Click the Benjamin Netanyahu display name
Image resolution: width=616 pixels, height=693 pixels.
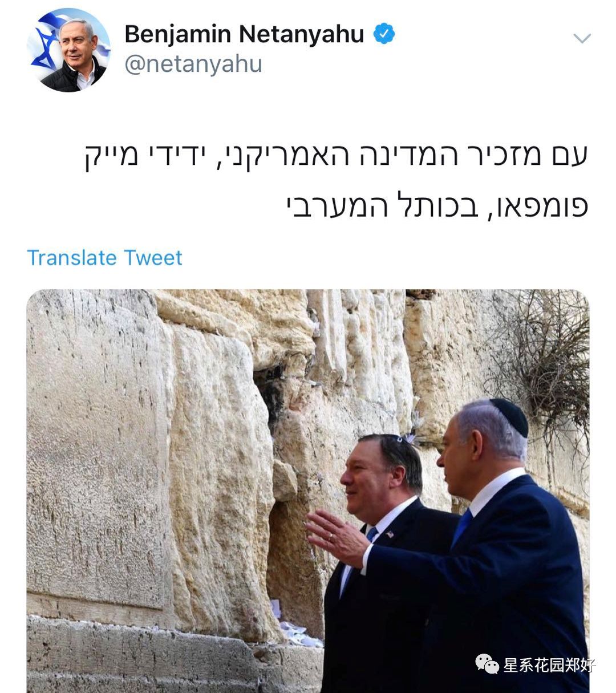(244, 34)
